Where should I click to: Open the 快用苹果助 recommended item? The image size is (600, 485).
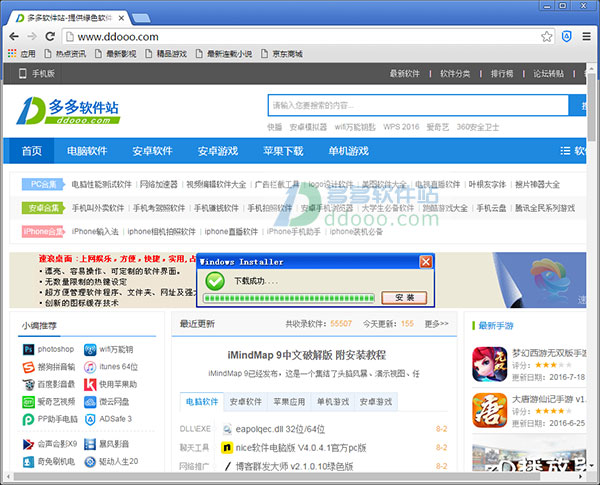pyautogui.click(x=111, y=384)
